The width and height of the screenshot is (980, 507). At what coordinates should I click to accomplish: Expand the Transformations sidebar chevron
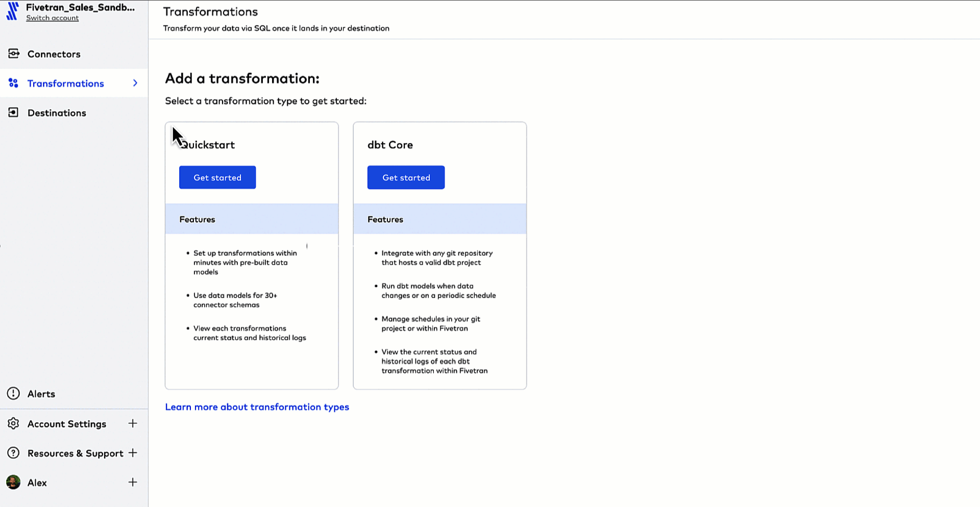pyautogui.click(x=135, y=83)
